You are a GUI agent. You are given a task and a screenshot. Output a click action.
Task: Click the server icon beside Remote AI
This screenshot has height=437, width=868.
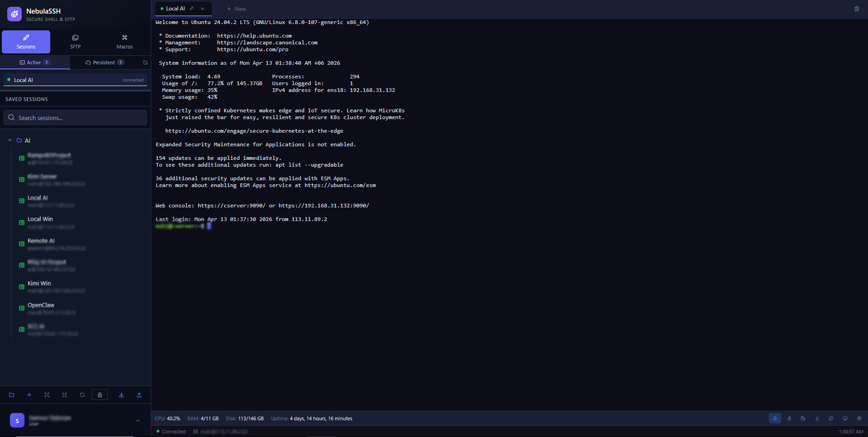click(21, 244)
